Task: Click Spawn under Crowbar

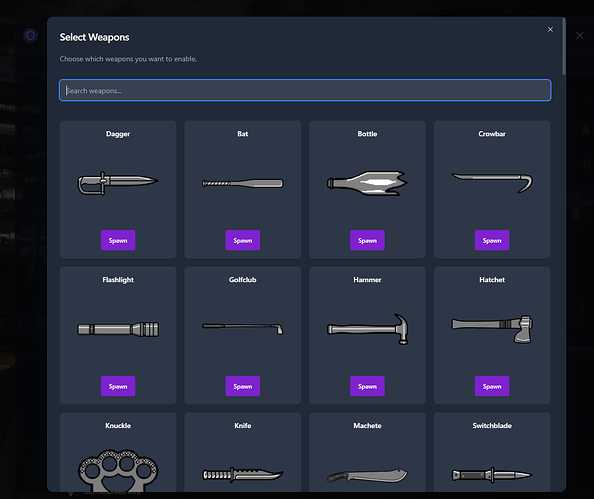Action: [x=492, y=240]
